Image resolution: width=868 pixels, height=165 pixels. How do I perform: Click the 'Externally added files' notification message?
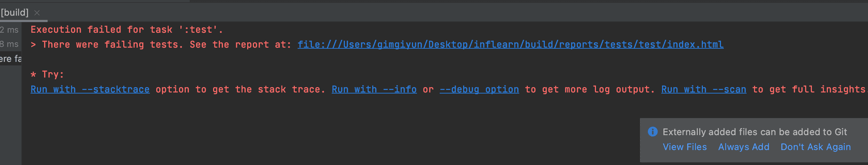pos(755,132)
